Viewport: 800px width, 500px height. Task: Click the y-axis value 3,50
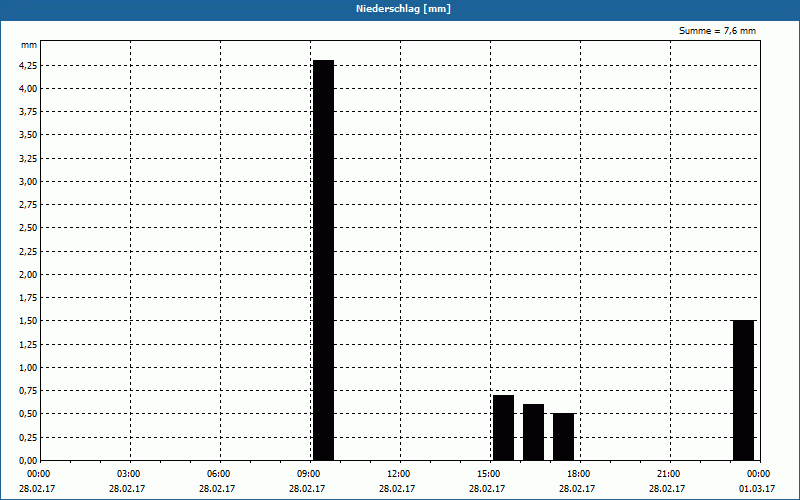click(x=28, y=135)
